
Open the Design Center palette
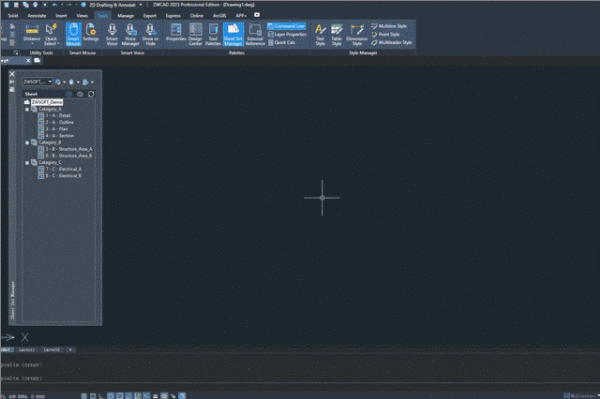(195, 34)
